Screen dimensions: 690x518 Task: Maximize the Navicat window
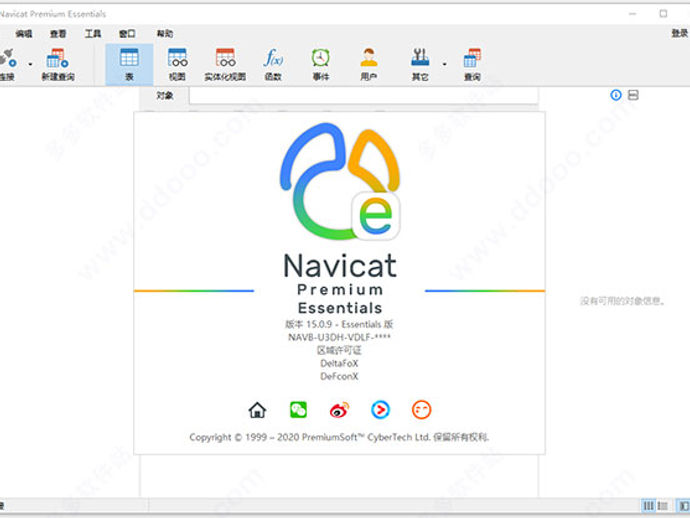[x=663, y=14]
